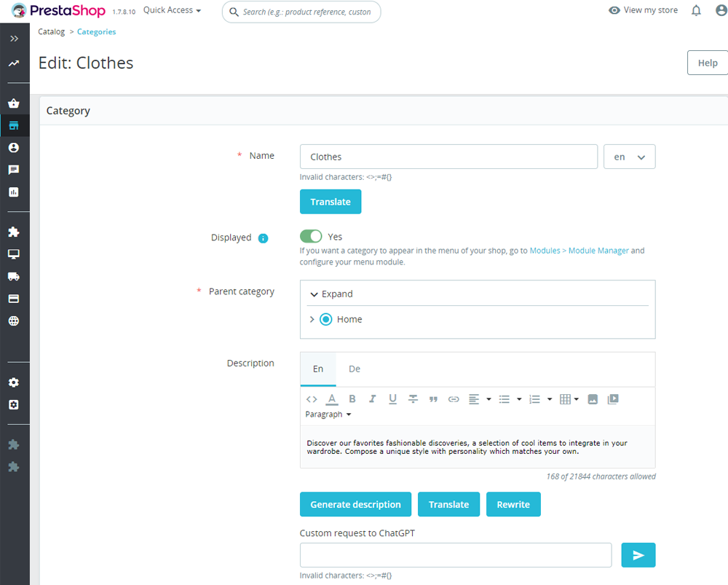Screen dimensions: 728x585
Task: Insert an image in the description editor
Action: [x=593, y=398]
